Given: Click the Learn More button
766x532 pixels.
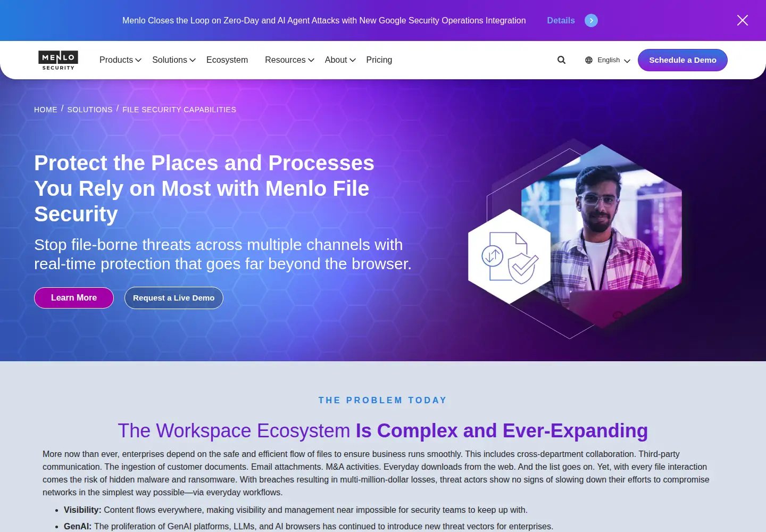Looking at the screenshot, I should pyautogui.click(x=74, y=298).
